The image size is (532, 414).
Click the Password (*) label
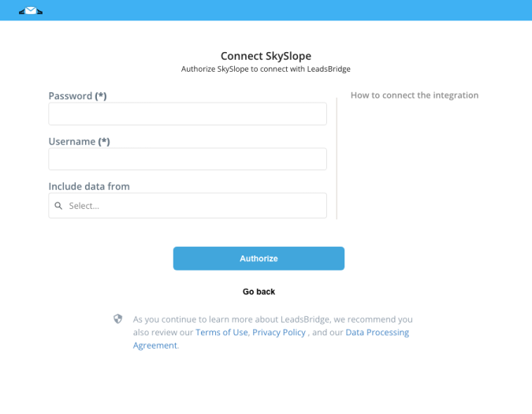pyautogui.click(x=78, y=96)
